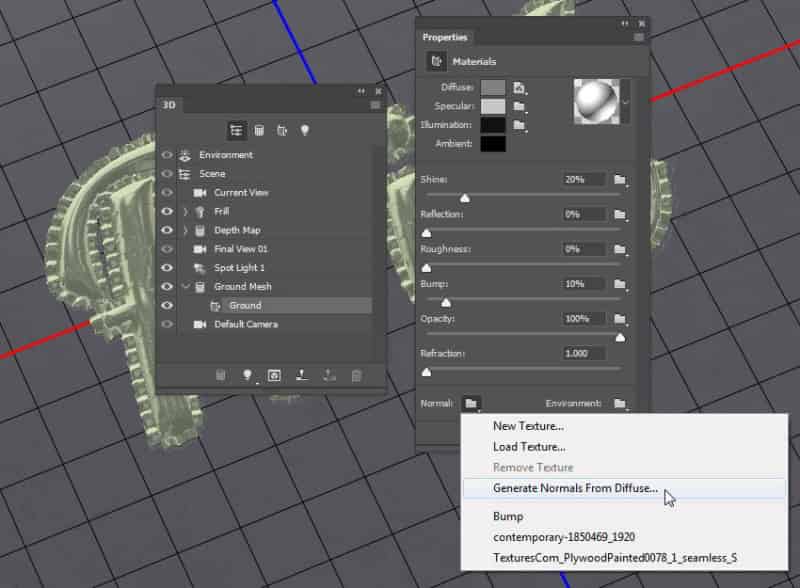800x588 pixels.
Task: Hide Spot Light 1
Action: tap(167, 268)
